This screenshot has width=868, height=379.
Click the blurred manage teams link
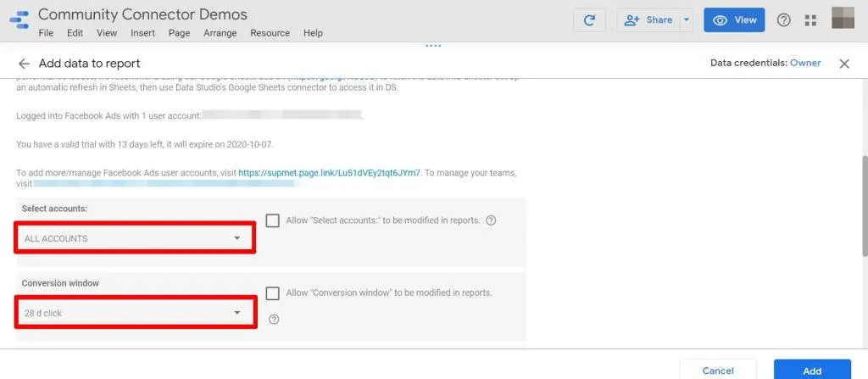point(165,183)
